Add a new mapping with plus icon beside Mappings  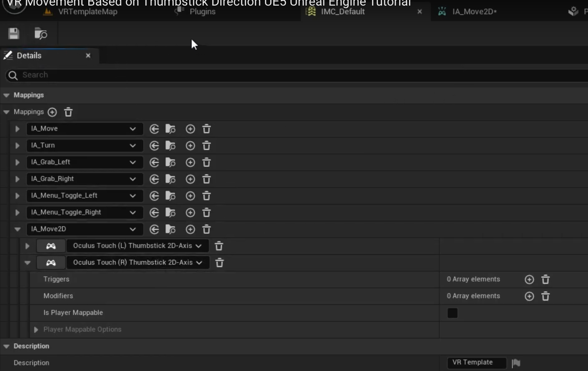(x=53, y=112)
